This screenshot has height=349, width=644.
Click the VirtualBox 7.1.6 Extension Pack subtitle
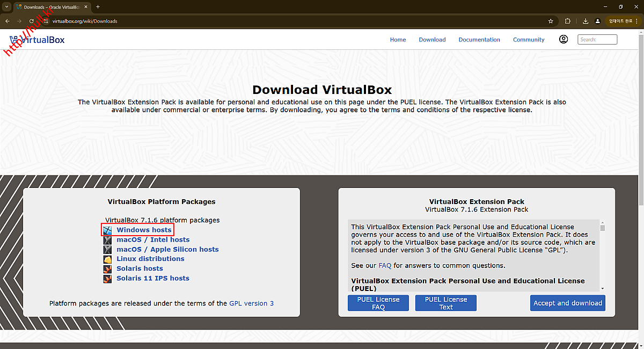[x=477, y=209]
